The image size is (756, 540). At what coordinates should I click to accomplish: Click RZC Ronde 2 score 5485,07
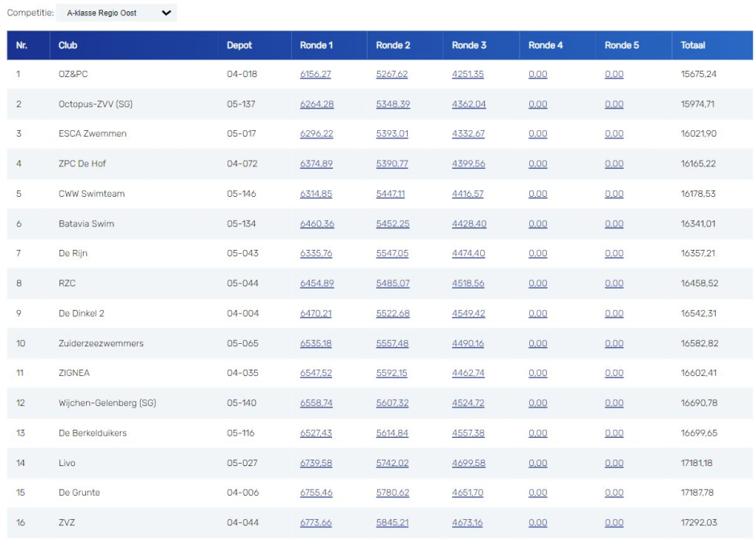click(392, 284)
